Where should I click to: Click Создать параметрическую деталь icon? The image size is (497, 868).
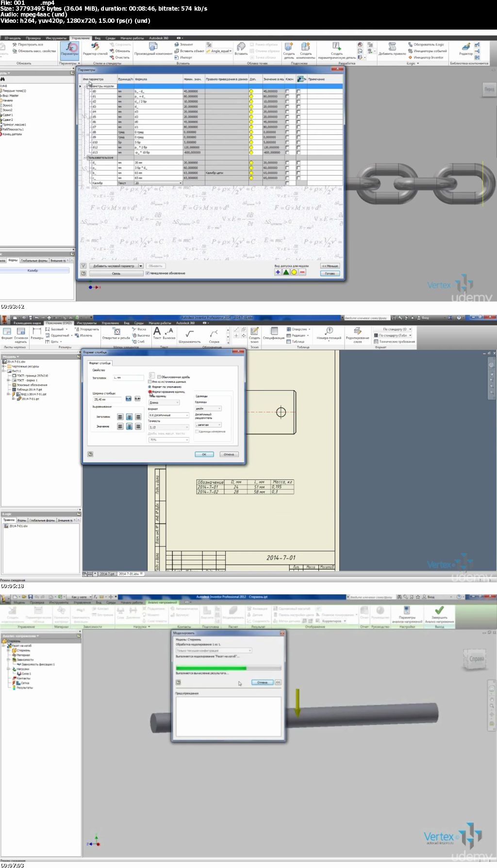click(337, 50)
